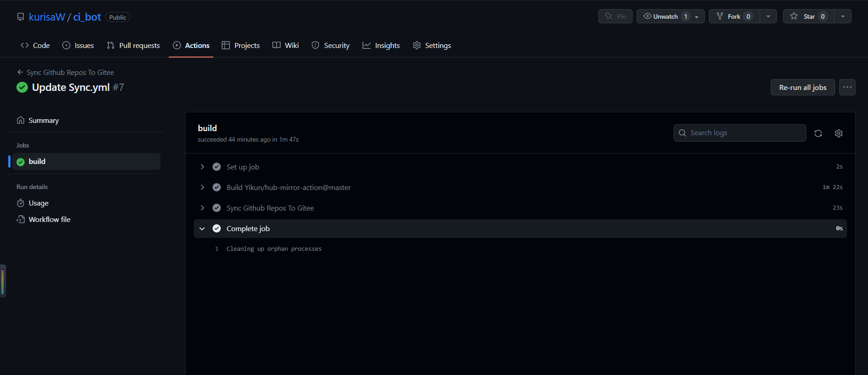Select the Actions tab
Viewport: 868px width, 375px height.
(191, 45)
